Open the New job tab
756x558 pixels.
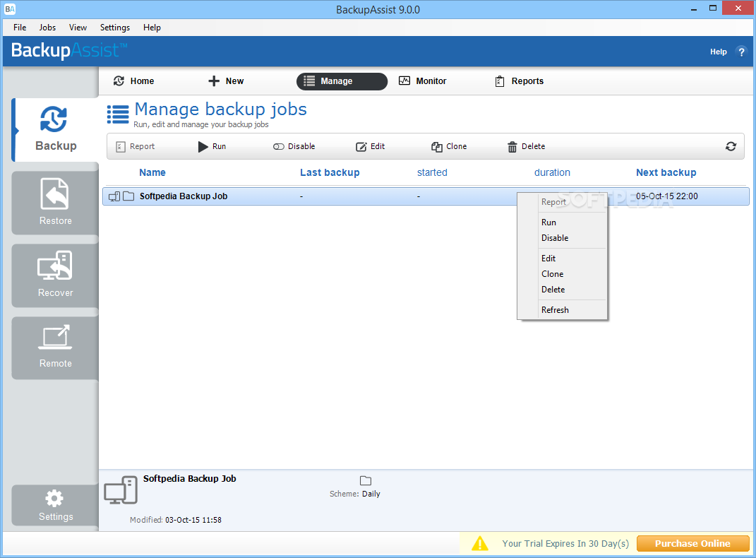coord(226,81)
